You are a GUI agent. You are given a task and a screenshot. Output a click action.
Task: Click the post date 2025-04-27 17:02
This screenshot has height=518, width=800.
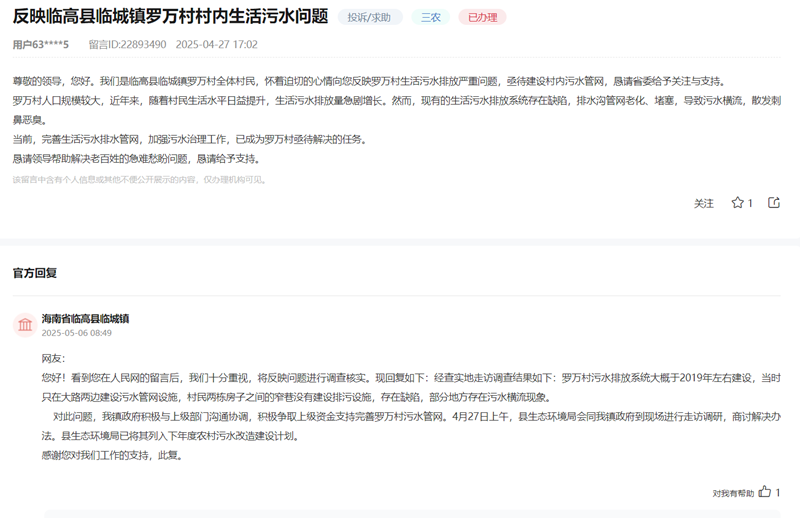[216, 44]
